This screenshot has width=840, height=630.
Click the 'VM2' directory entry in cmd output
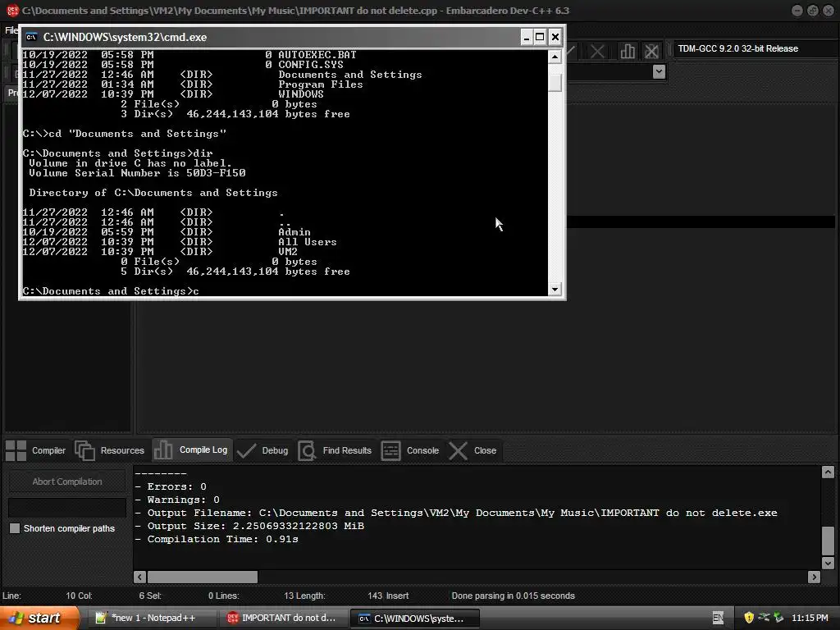[288, 251]
